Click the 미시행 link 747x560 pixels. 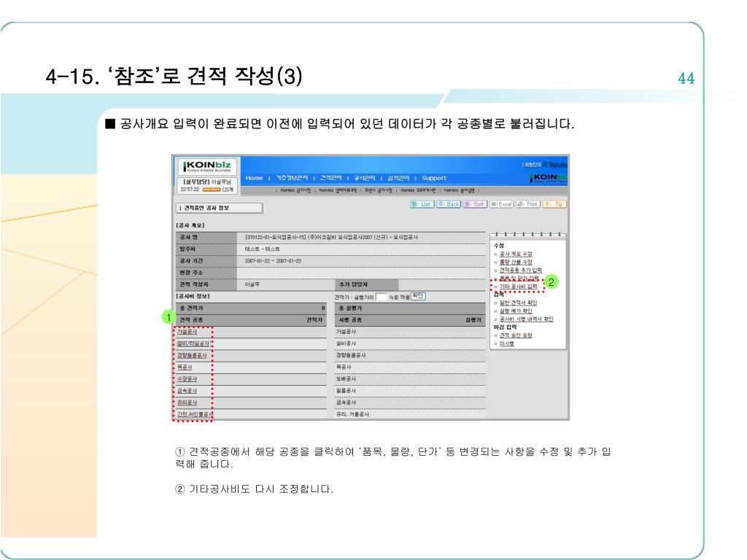506,343
